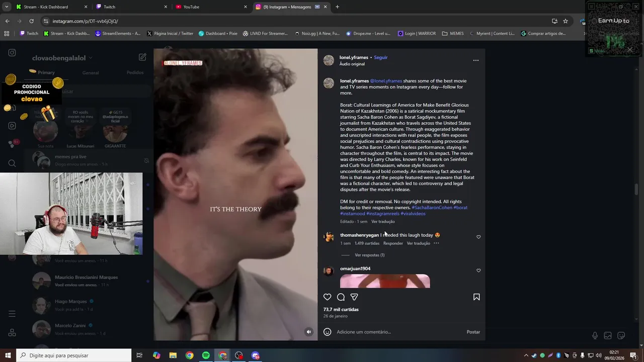
Task: Open thomashenryegan's profile avatar
Action: (x=329, y=237)
